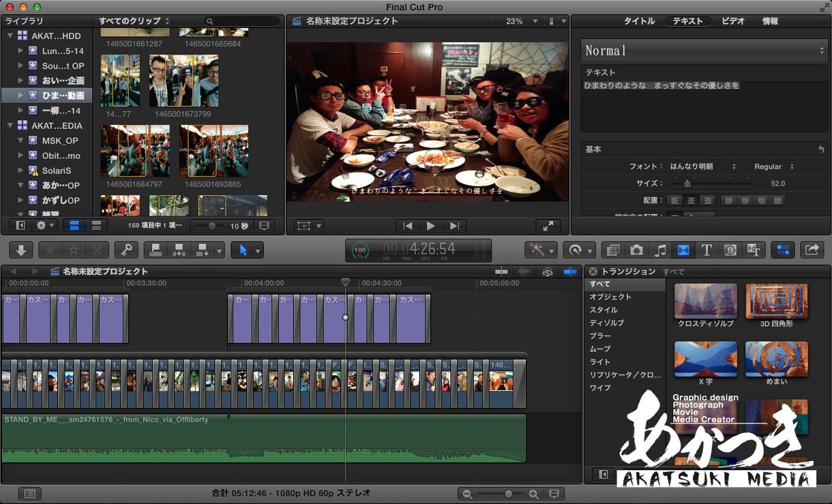This screenshot has width=832, height=504.
Task: Click the viewer full screen arrows button
Action: click(548, 226)
